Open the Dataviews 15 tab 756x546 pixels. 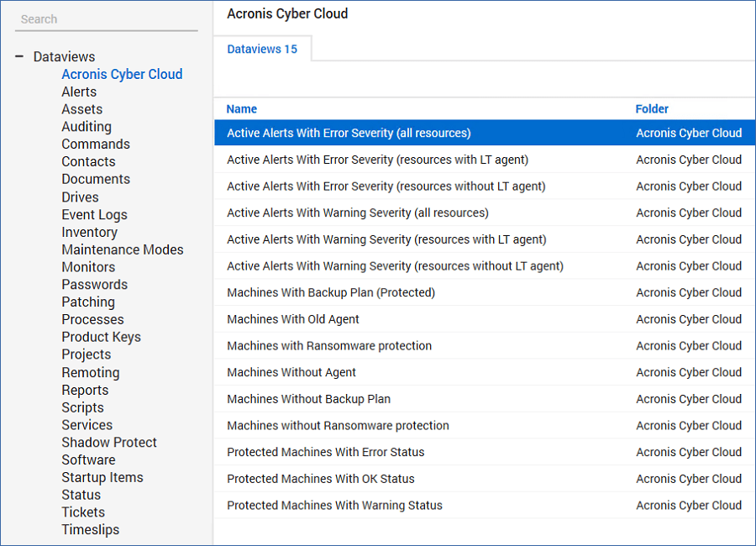262,49
